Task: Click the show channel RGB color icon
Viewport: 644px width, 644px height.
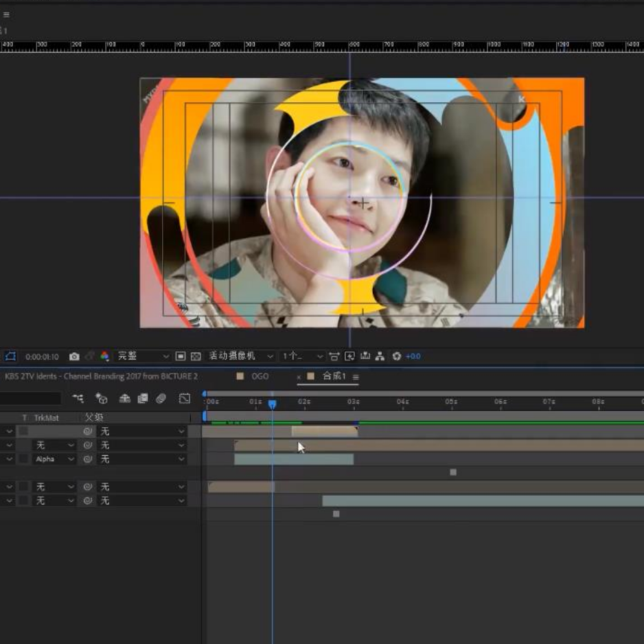Action: coord(104,356)
